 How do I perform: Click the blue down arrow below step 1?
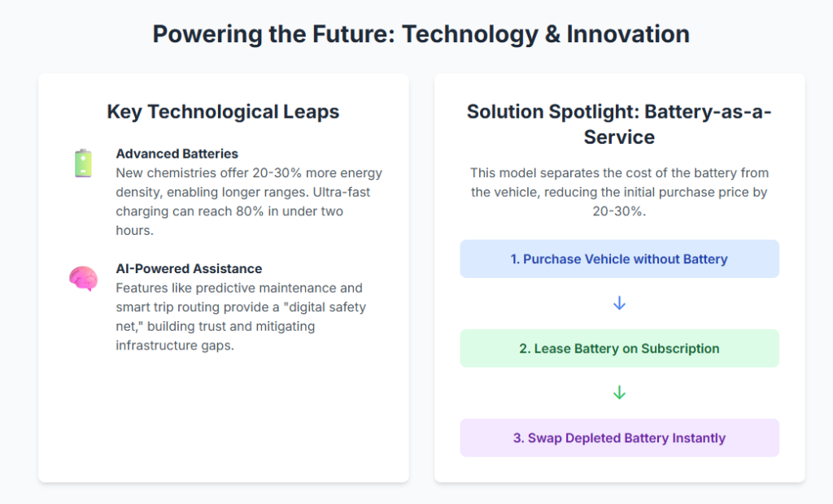619,303
